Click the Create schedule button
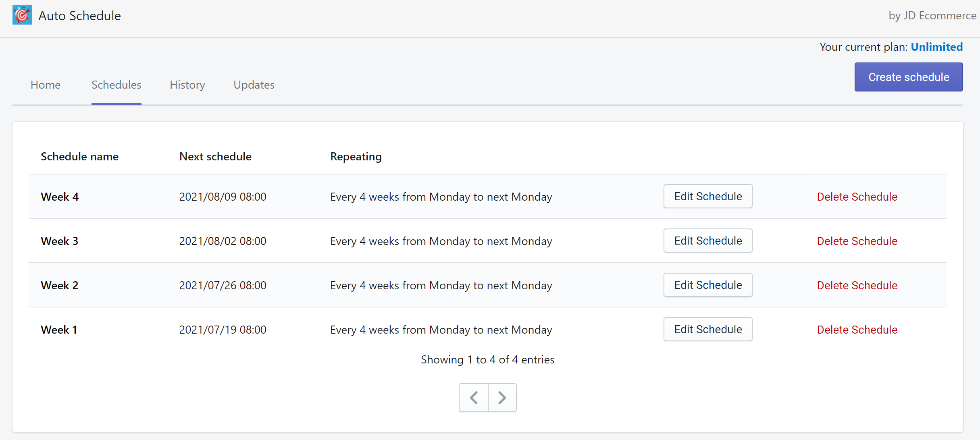The width and height of the screenshot is (980, 440). [908, 77]
